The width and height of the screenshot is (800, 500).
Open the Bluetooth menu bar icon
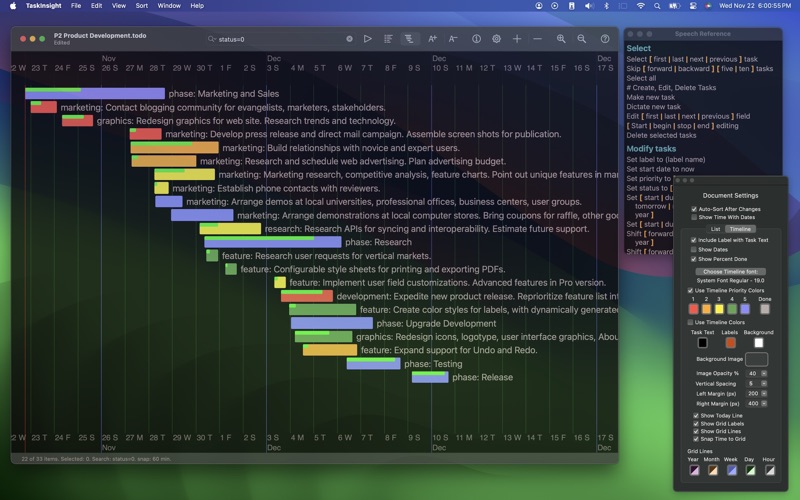click(606, 6)
